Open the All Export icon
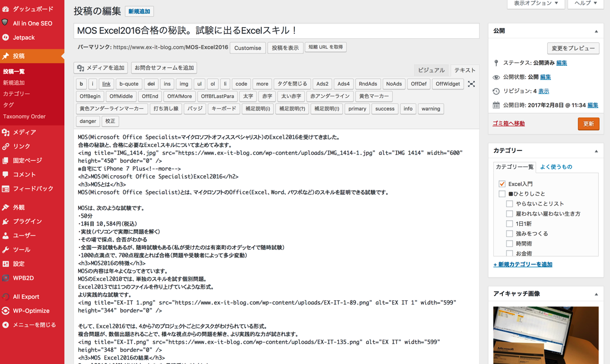Screen dimensions: 610x364 (6, 296)
